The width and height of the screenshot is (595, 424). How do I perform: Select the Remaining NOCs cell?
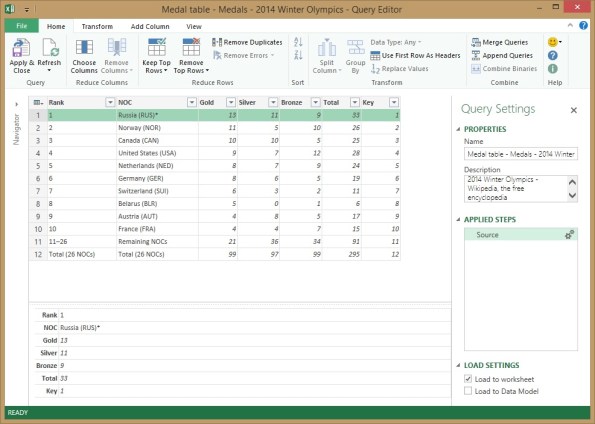157,241
